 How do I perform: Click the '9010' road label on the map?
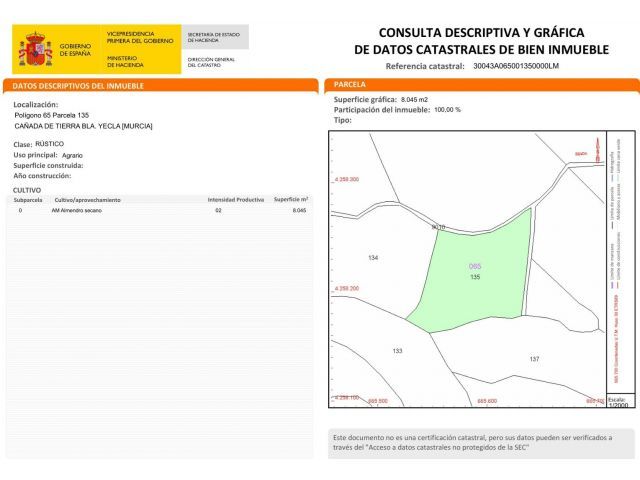(438, 227)
